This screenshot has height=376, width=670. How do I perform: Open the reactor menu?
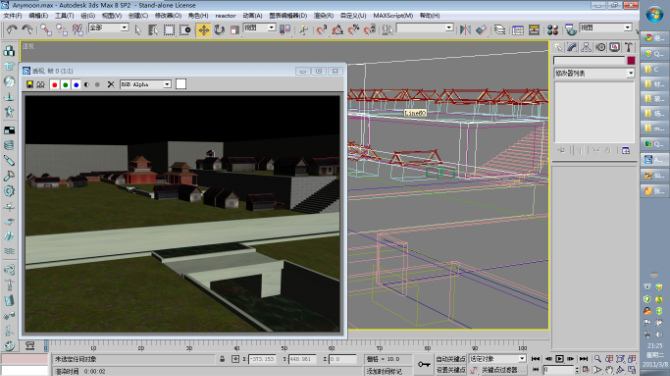tap(225, 15)
